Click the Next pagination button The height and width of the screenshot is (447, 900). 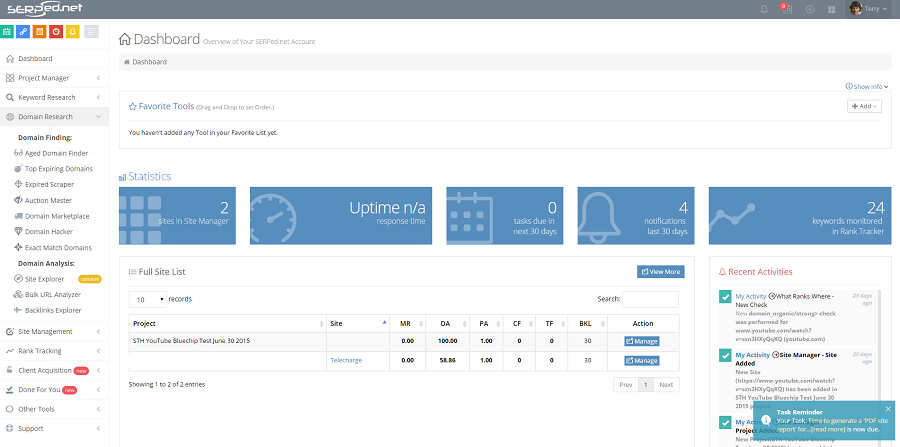coord(666,385)
